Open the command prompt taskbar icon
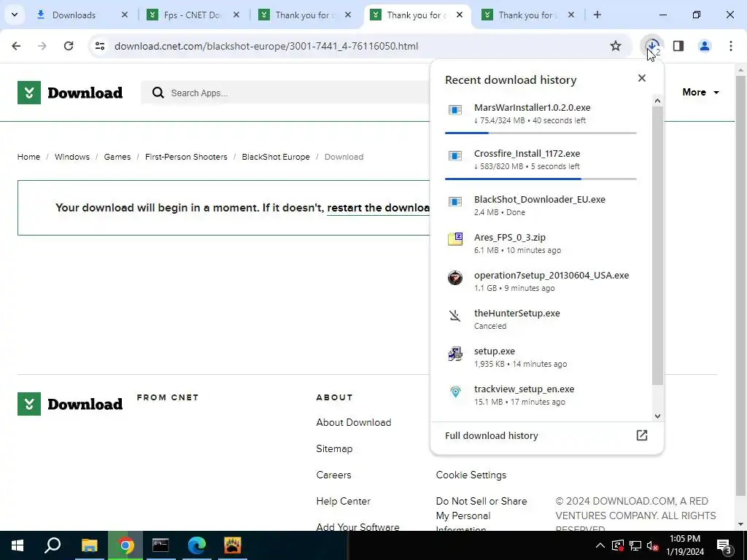Screen dimensions: 747x560 click(160, 545)
